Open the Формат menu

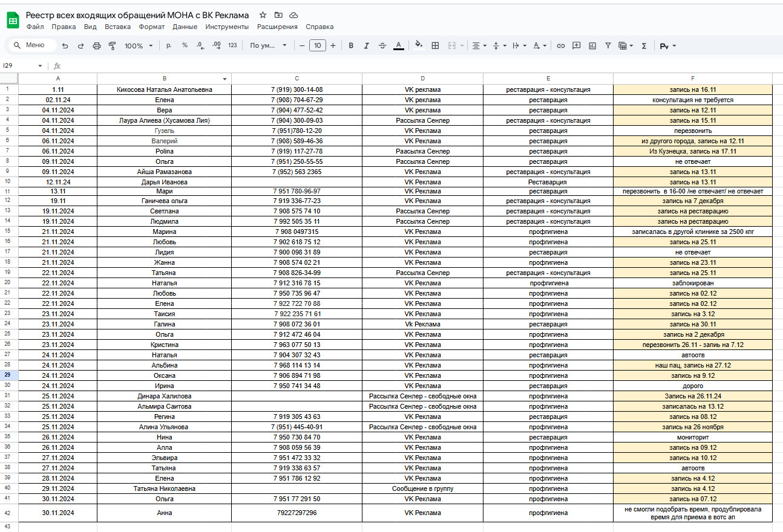pos(151,27)
